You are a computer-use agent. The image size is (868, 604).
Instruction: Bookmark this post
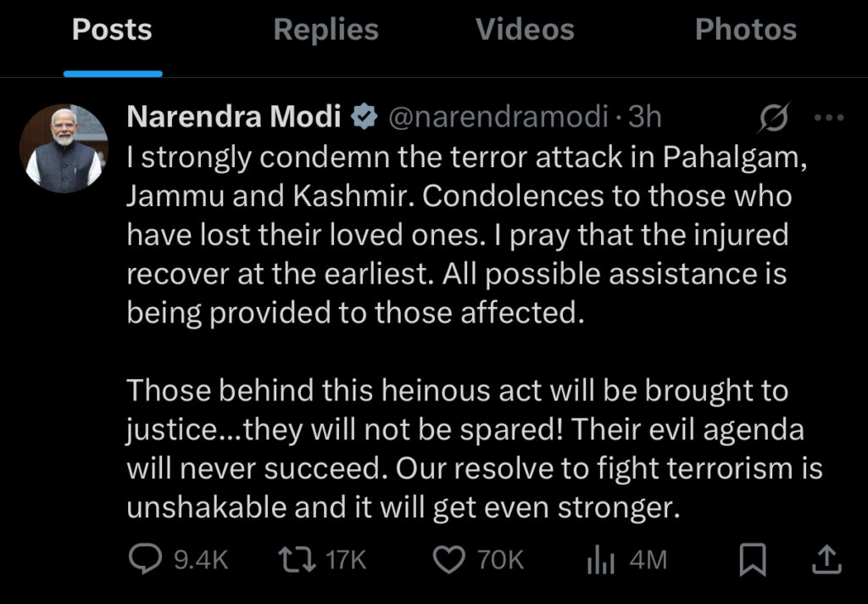point(753,559)
